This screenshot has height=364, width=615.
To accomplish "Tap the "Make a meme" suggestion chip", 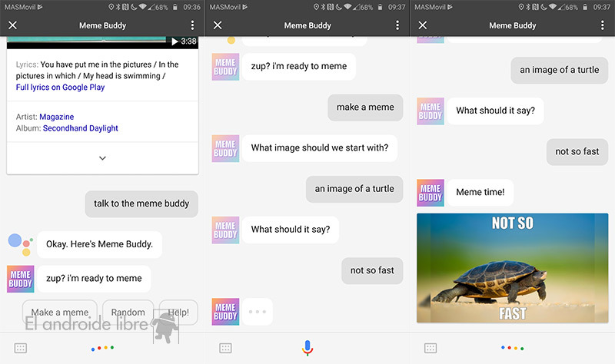I will click(x=59, y=313).
